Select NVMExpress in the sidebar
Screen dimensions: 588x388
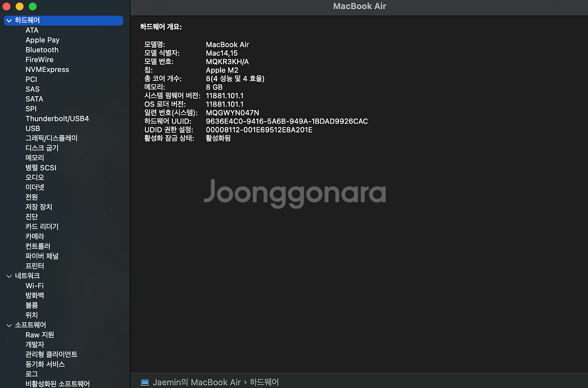pos(47,70)
